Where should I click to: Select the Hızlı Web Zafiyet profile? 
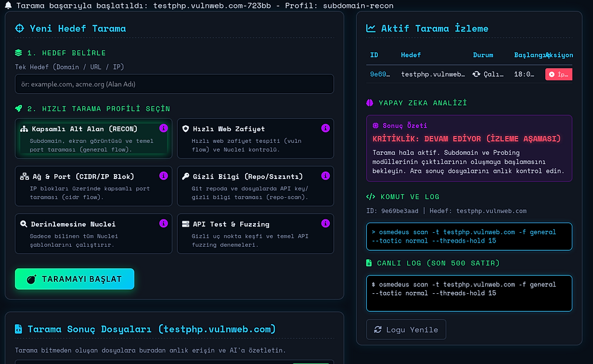(255, 138)
